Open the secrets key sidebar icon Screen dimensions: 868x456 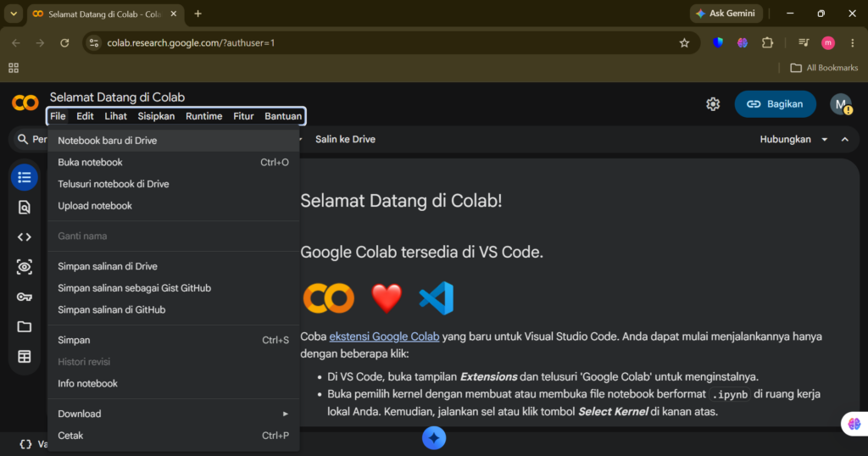[25, 298]
